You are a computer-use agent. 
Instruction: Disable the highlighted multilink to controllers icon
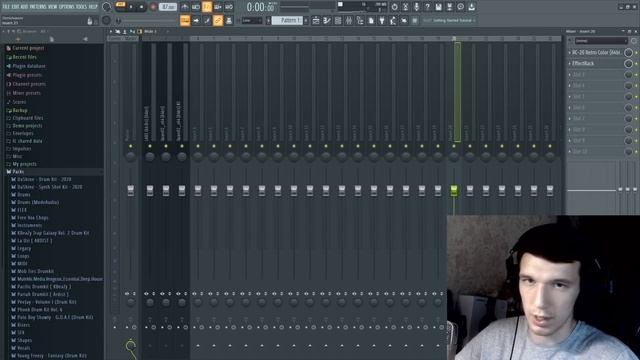[x=218, y=20]
